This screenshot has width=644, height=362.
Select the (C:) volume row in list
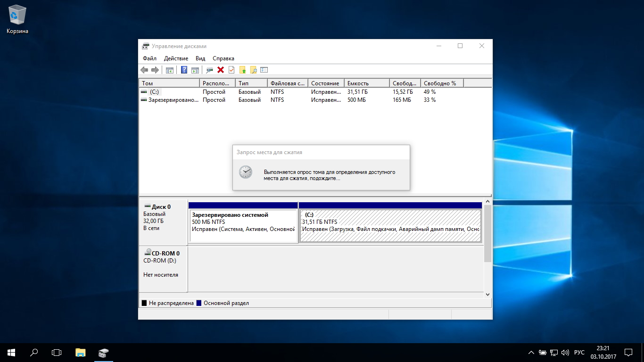pos(155,92)
